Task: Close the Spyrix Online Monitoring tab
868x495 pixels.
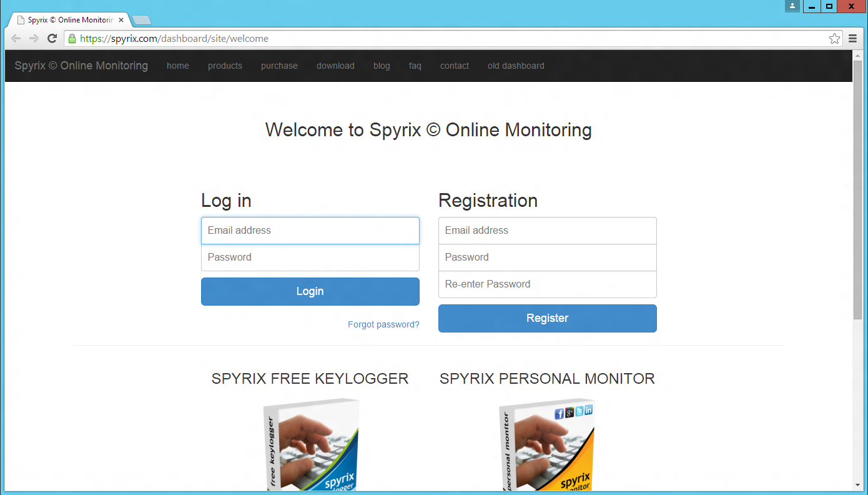Action: click(x=121, y=20)
